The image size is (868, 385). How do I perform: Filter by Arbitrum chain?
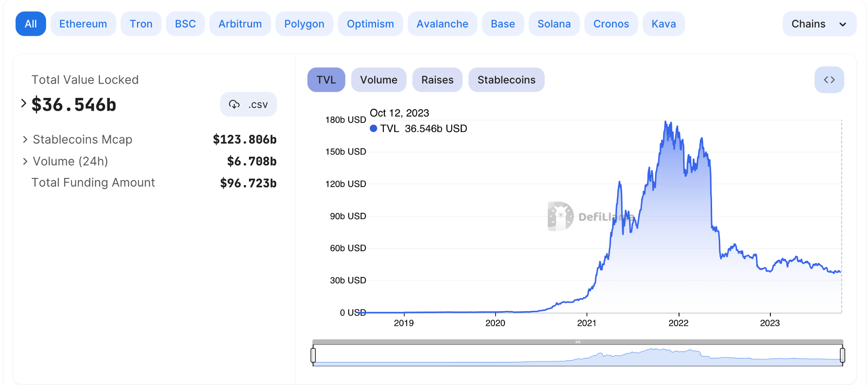(240, 24)
